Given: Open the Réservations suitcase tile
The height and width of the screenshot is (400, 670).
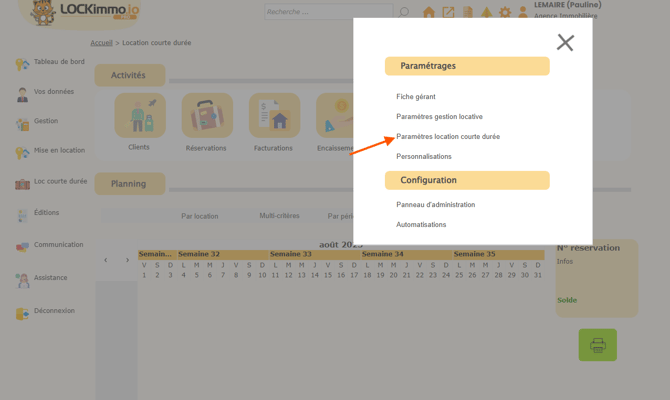Looking at the screenshot, I should (x=207, y=115).
